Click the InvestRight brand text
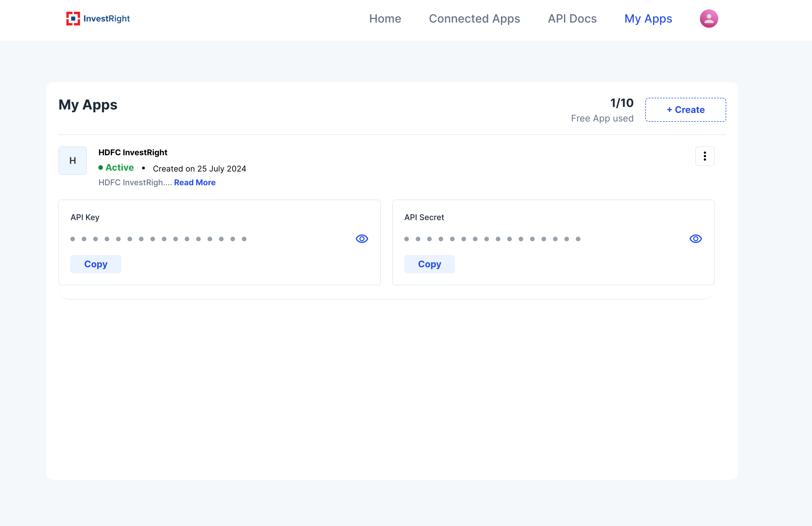 (x=106, y=18)
